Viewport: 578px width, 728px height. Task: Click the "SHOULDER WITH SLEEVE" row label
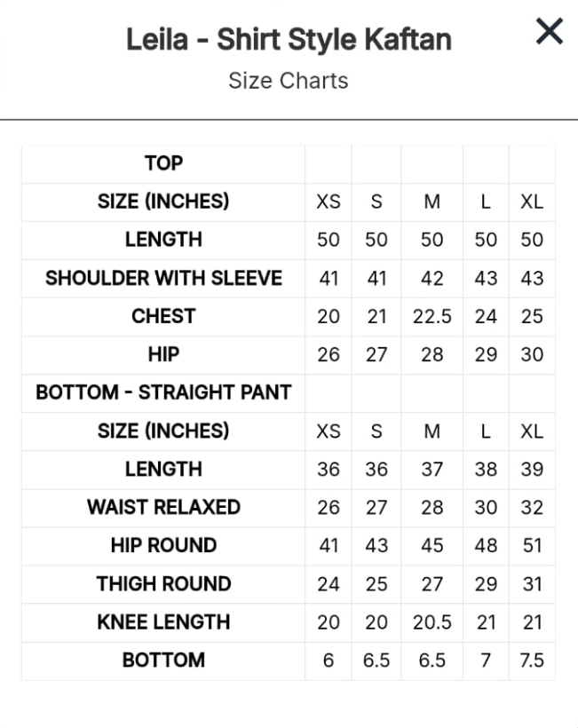click(163, 278)
